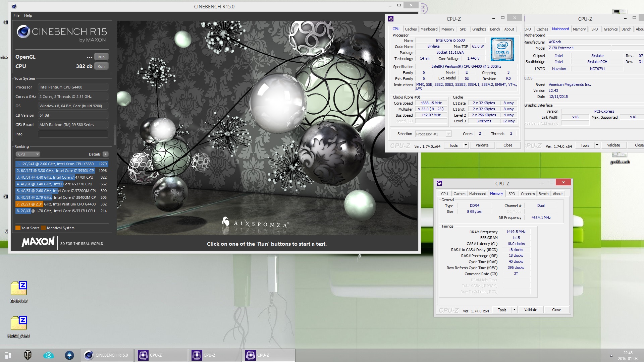The width and height of the screenshot is (644, 362).
Task: Select ranking row Intel Core i7-3930K
Action: (x=62, y=171)
